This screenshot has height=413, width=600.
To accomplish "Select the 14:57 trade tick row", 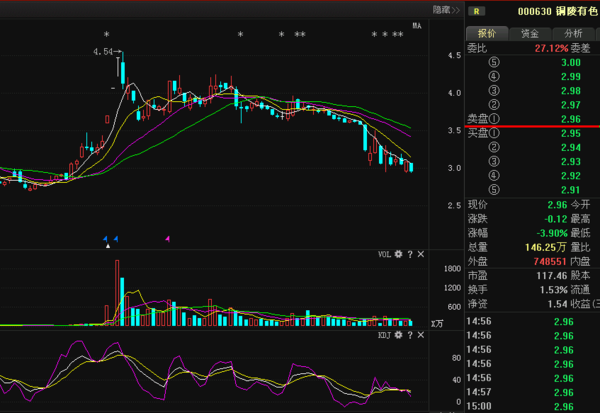I will pos(532,392).
